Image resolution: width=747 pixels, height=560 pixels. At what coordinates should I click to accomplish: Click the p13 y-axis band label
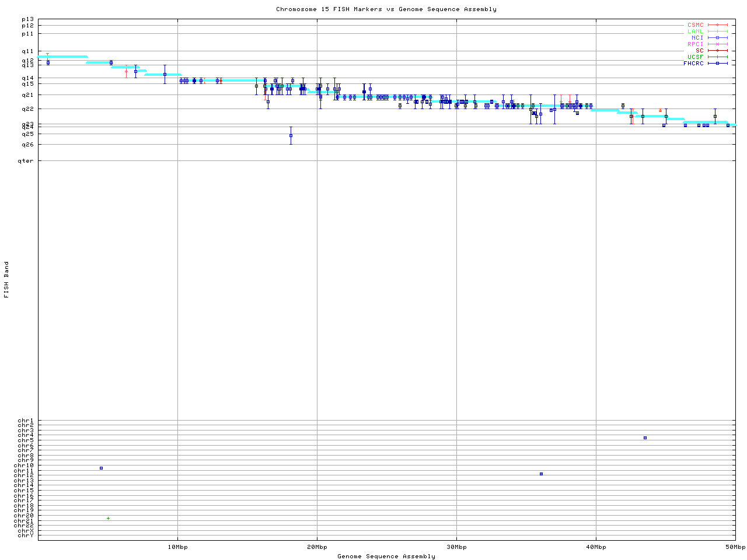(x=27, y=19)
